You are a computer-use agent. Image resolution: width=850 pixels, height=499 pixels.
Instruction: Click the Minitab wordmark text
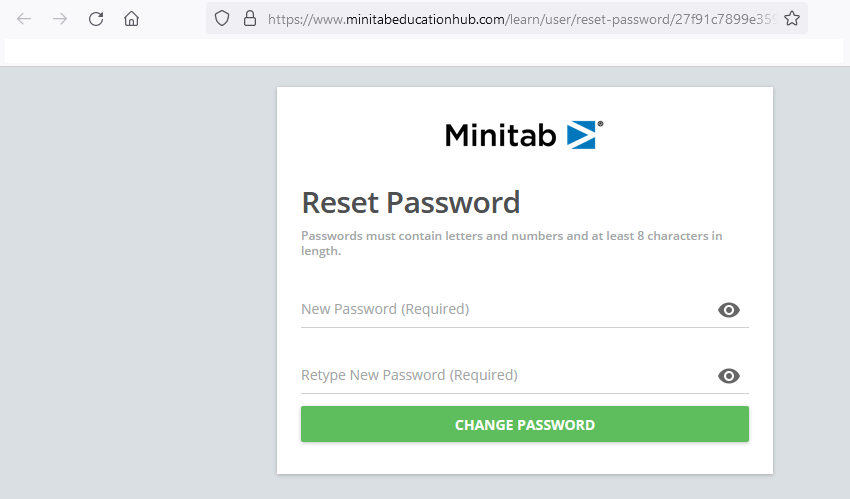point(501,135)
